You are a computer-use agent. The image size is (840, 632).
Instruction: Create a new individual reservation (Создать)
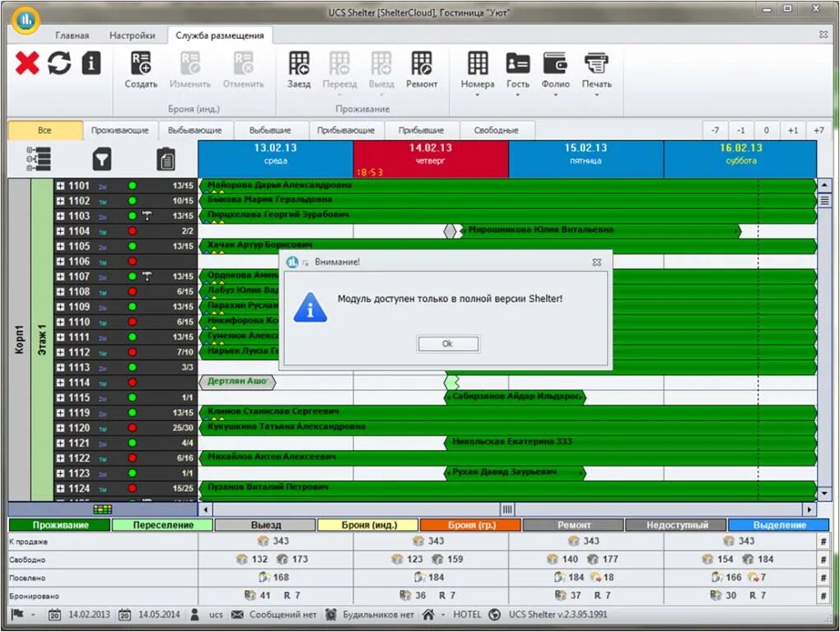[141, 70]
